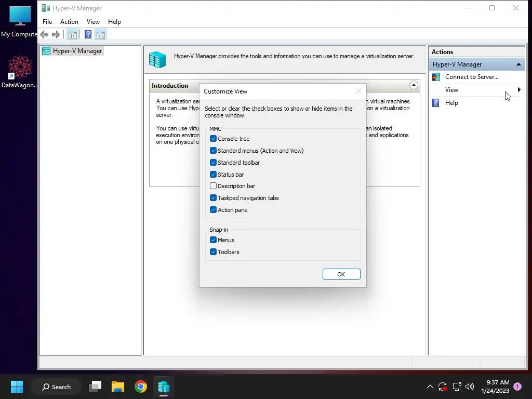The height and width of the screenshot is (399, 532).
Task: Expand the View submenu arrow in Actions
Action: [519, 89]
